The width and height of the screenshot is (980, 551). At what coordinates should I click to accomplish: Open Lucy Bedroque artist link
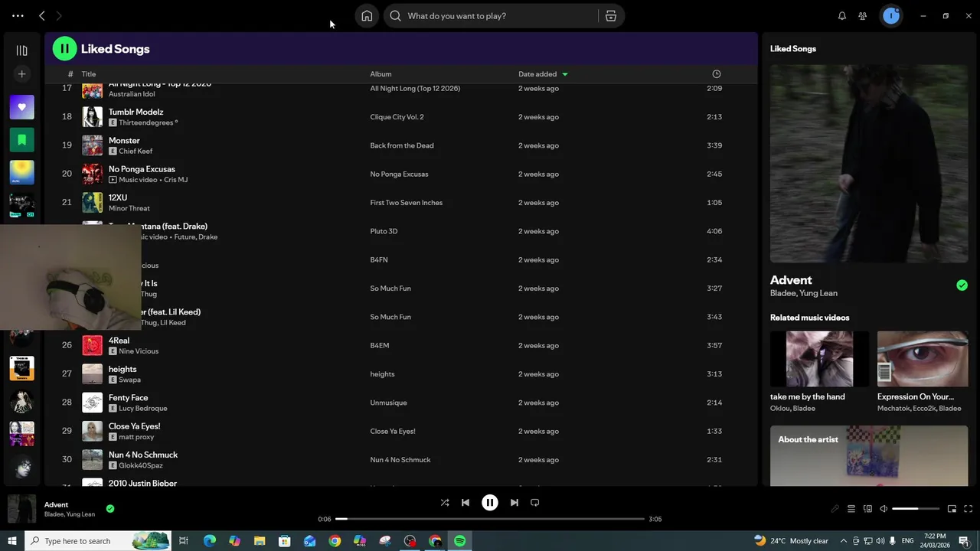142,409
